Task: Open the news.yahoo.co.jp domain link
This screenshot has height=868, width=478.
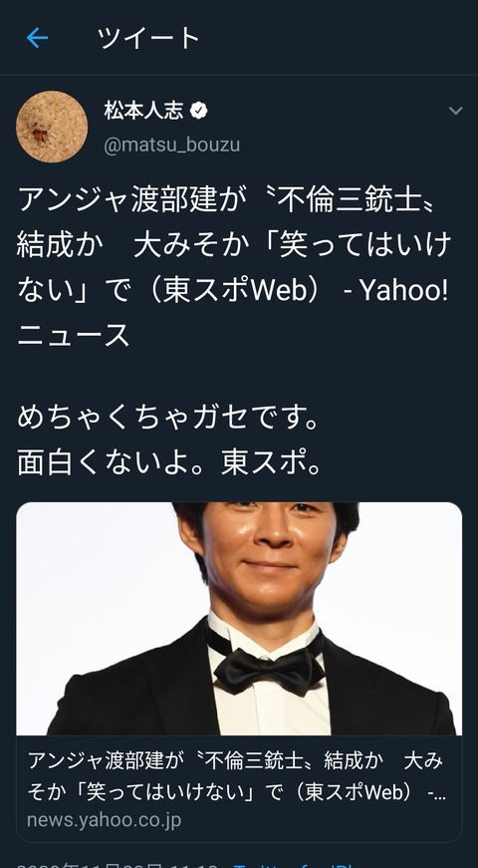Action: pyautogui.click(x=104, y=820)
